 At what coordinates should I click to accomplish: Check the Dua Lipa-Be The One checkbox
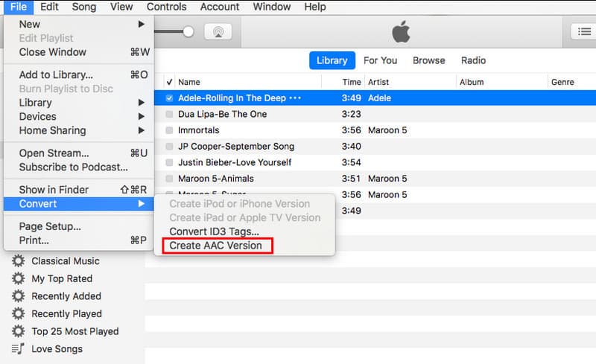click(x=170, y=115)
